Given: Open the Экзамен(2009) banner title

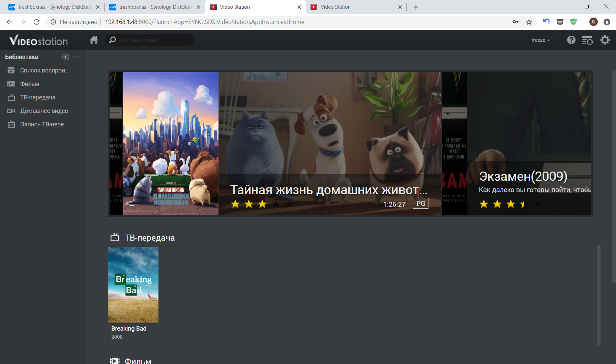Looking at the screenshot, I should (x=523, y=176).
